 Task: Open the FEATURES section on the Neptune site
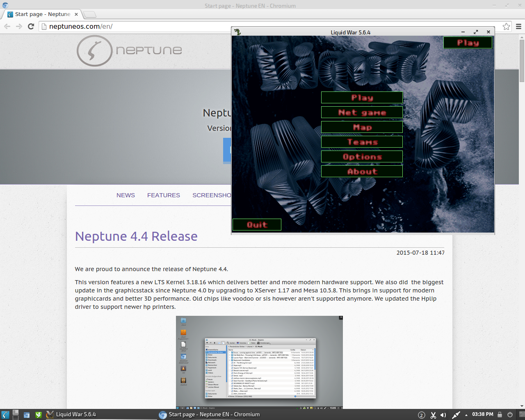pyautogui.click(x=164, y=195)
